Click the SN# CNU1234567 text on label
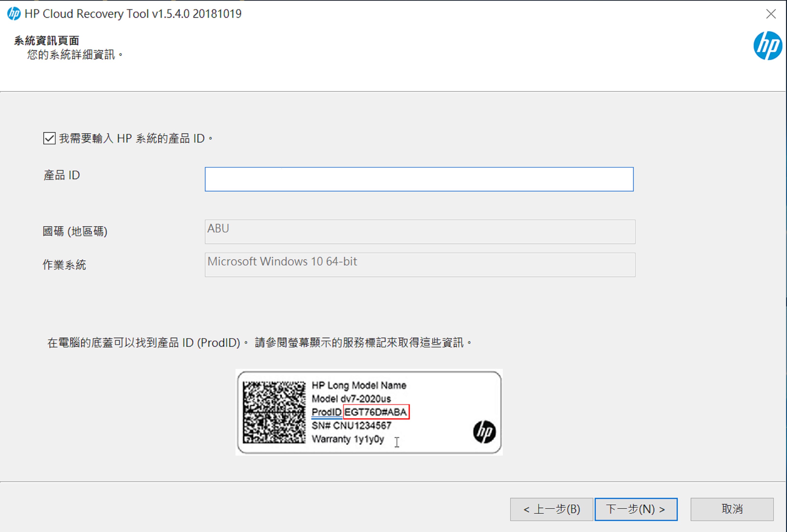This screenshot has width=787, height=532. [351, 425]
